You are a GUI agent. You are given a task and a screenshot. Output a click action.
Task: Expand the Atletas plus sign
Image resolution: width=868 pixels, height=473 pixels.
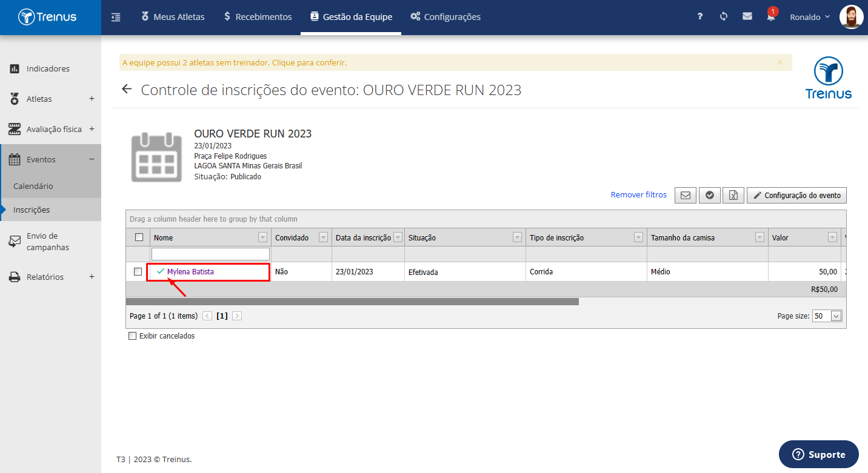click(92, 98)
